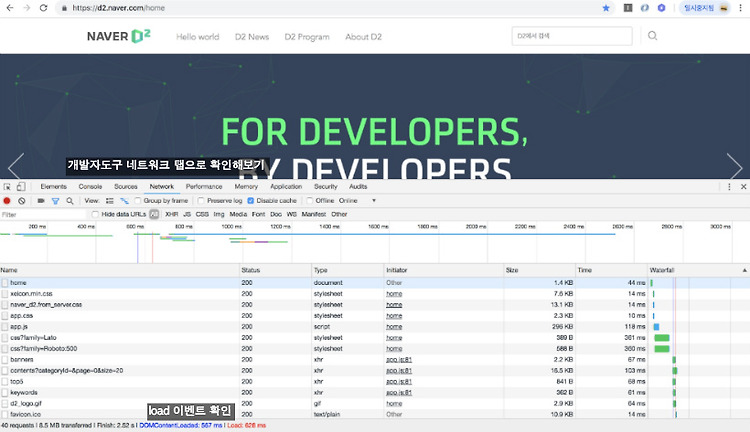Click the app.js:81 initiator link for banners

coord(399,360)
